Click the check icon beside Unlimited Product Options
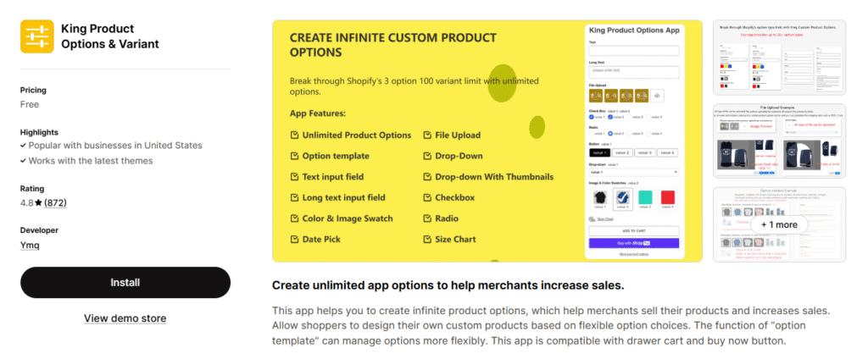This screenshot has width=868, height=359. [293, 135]
